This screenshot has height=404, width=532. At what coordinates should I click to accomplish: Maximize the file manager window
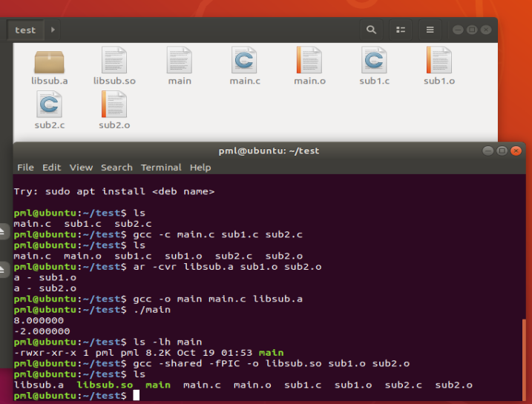[x=472, y=30]
